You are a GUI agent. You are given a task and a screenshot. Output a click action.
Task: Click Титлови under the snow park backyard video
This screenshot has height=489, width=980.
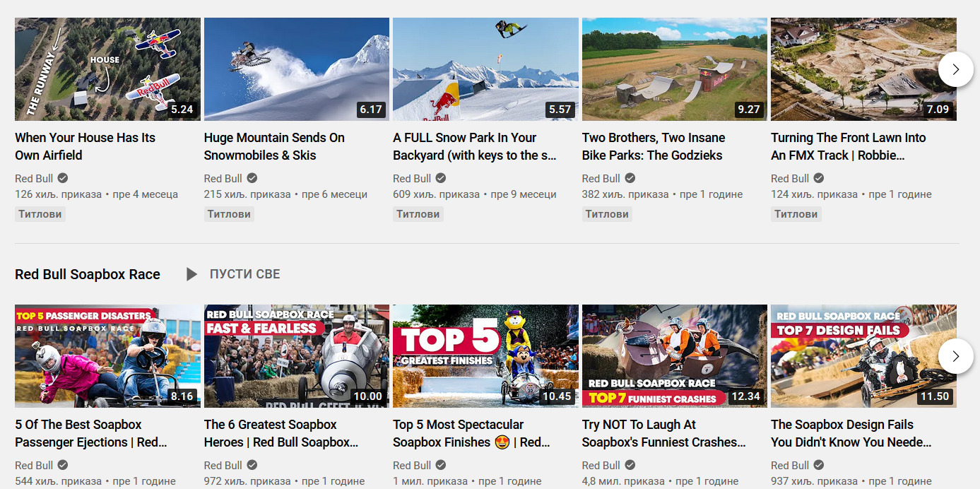coord(418,213)
